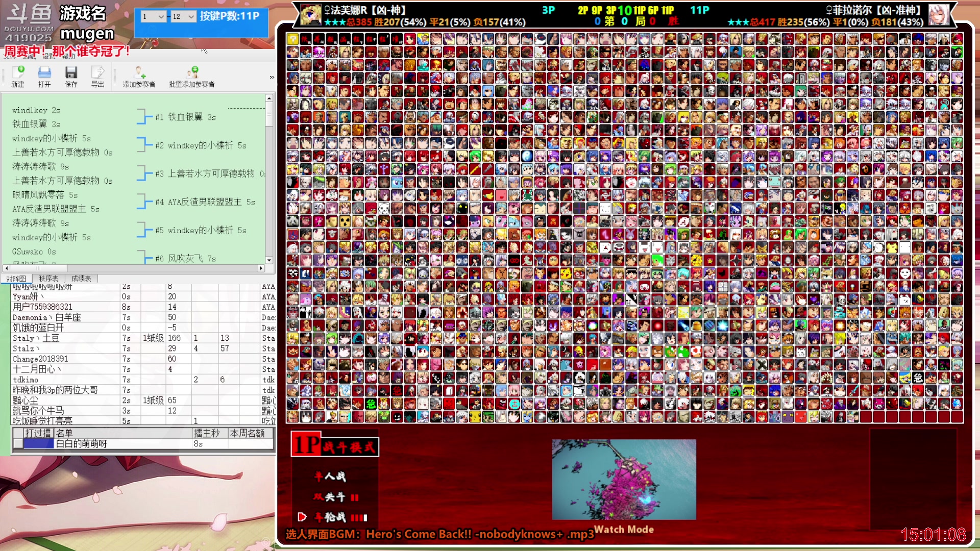Select row header of 白白的萌萌呀 row
Viewport: 980px width, 551px height.
pyautogui.click(x=18, y=444)
